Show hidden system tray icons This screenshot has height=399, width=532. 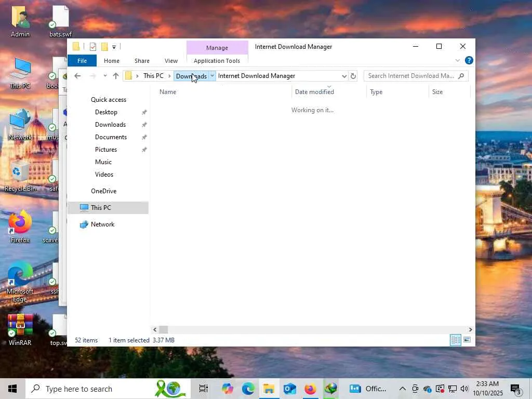tap(403, 389)
